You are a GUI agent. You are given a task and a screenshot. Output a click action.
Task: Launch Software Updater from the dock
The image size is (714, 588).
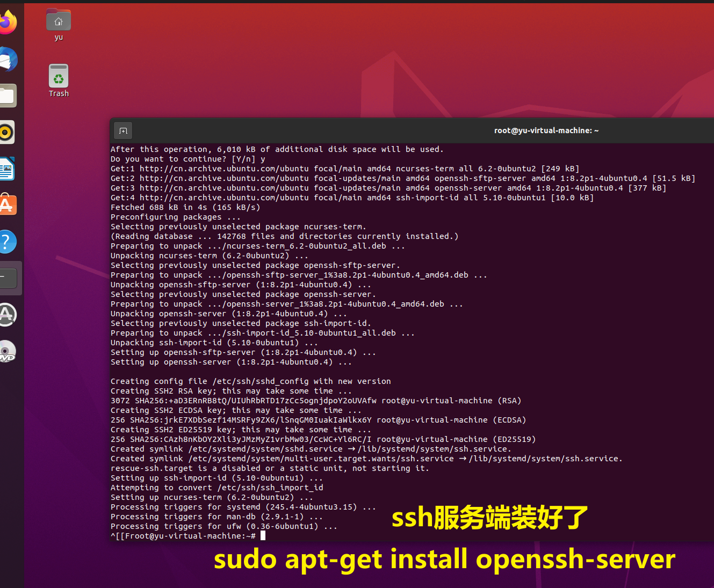(7, 315)
